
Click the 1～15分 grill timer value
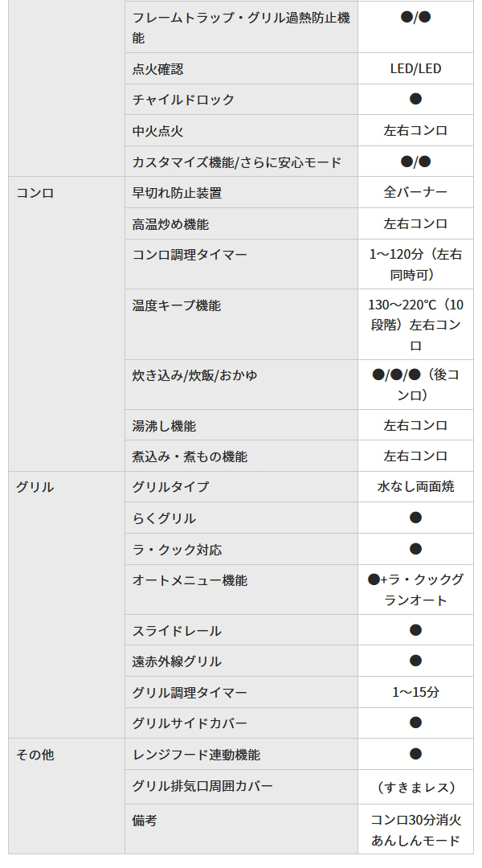[x=415, y=692]
